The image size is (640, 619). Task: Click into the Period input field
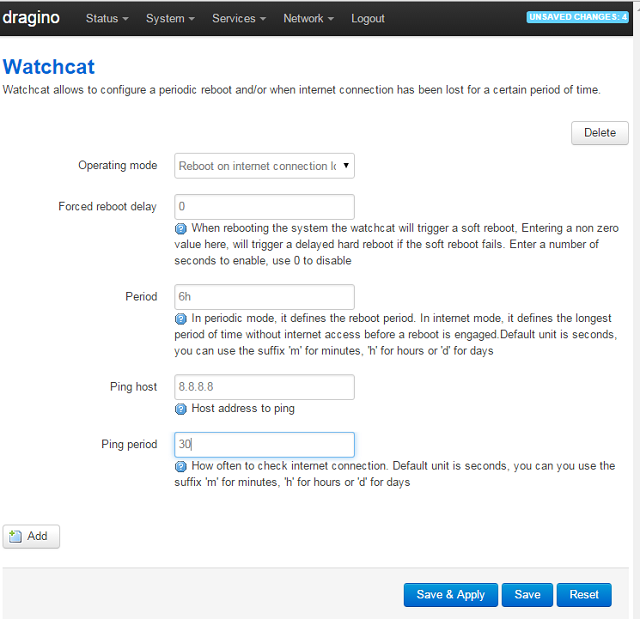pyautogui.click(x=264, y=297)
